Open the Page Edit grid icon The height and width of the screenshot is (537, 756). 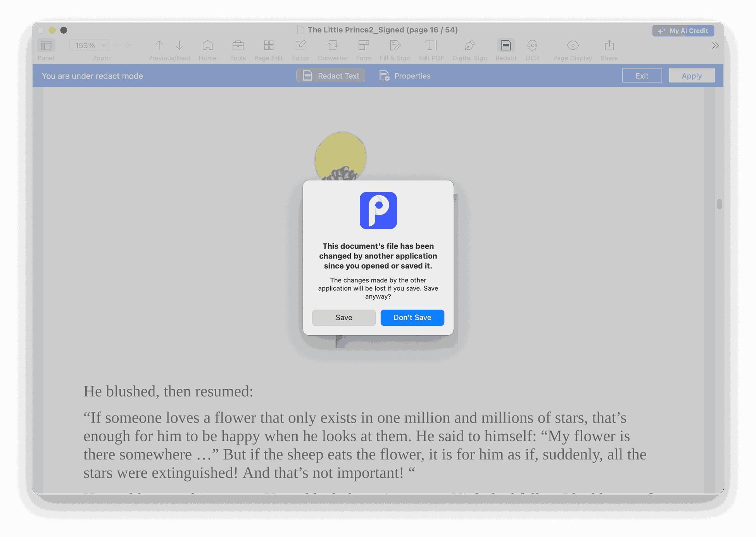click(x=268, y=45)
